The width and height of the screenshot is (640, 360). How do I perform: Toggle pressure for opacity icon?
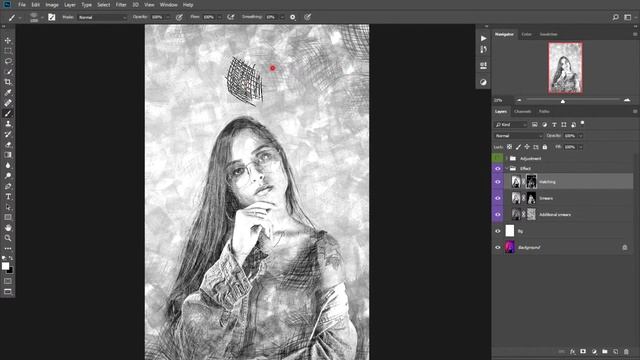[179, 17]
